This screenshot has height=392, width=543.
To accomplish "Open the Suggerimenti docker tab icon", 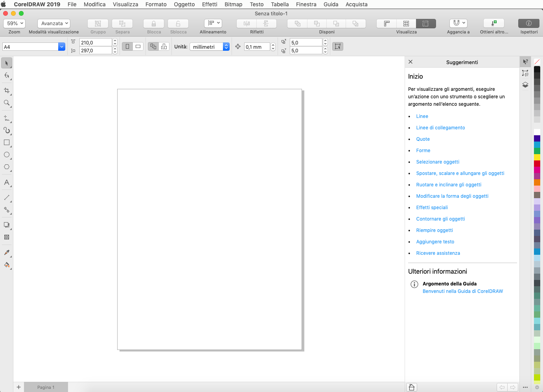I will point(525,62).
